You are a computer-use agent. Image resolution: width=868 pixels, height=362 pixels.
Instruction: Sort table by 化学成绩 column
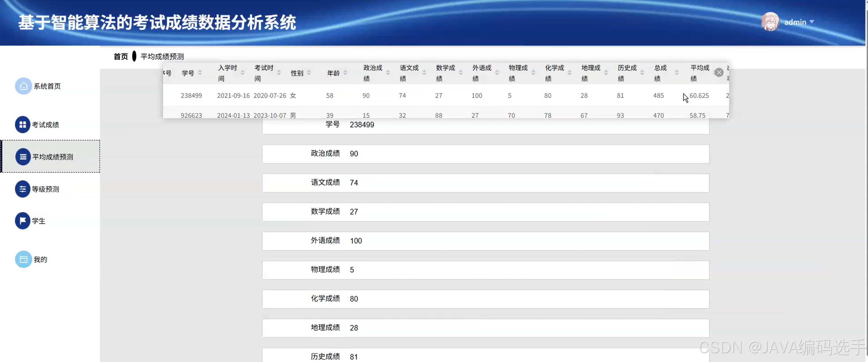570,73
